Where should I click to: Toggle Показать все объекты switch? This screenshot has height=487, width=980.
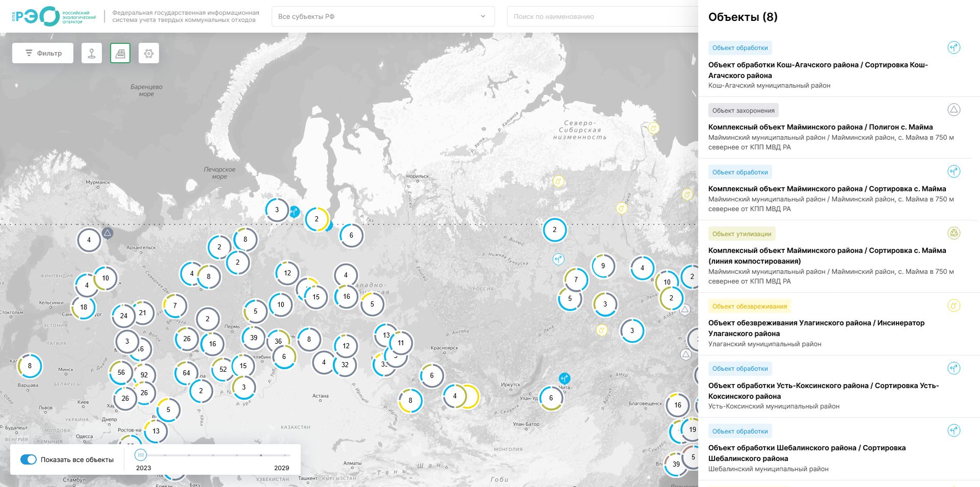[29, 459]
